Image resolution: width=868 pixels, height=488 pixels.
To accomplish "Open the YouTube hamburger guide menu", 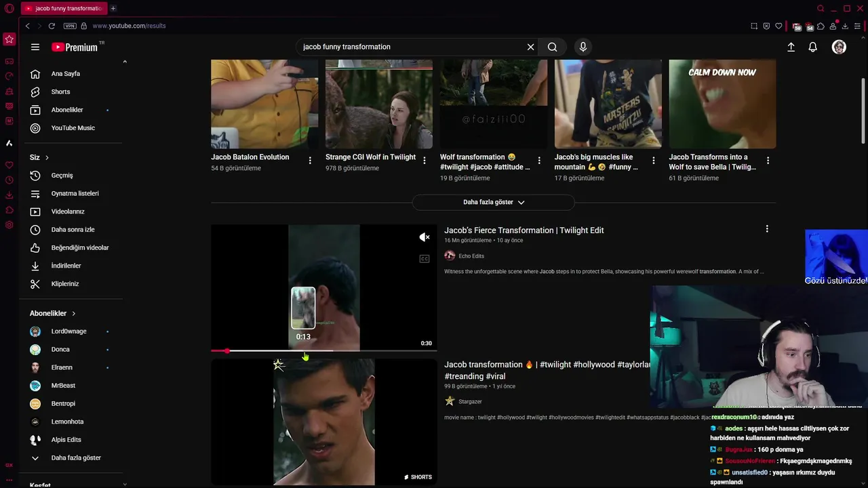I will [x=35, y=47].
